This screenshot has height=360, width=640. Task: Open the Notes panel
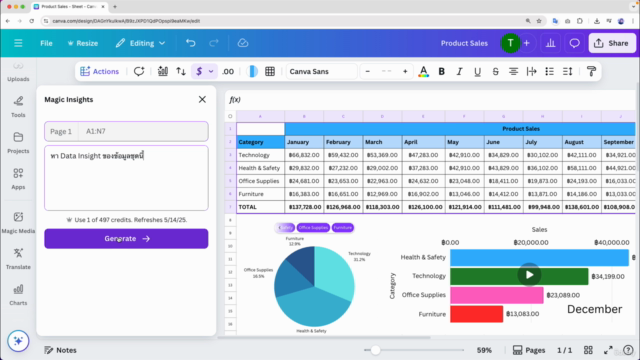(60, 350)
